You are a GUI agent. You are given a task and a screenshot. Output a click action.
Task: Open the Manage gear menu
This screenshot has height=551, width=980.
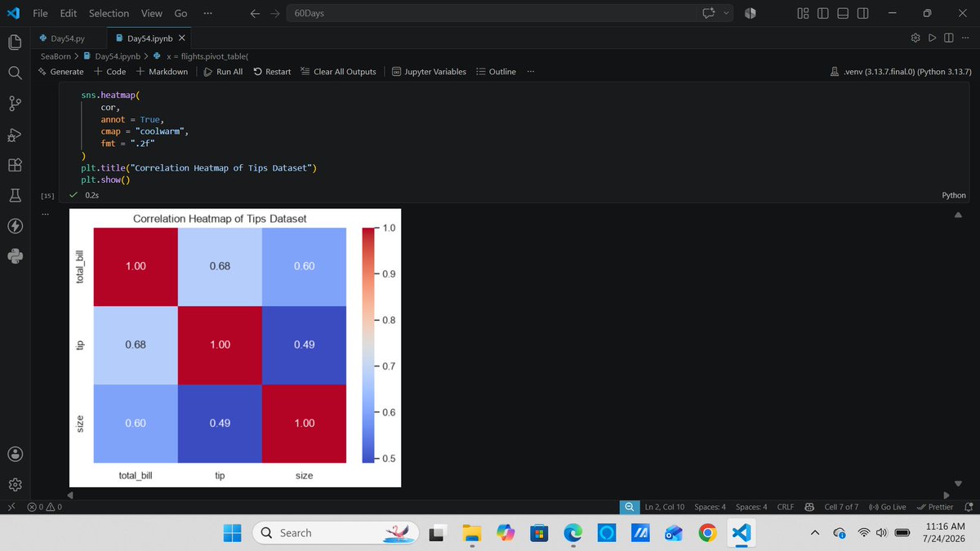15,484
